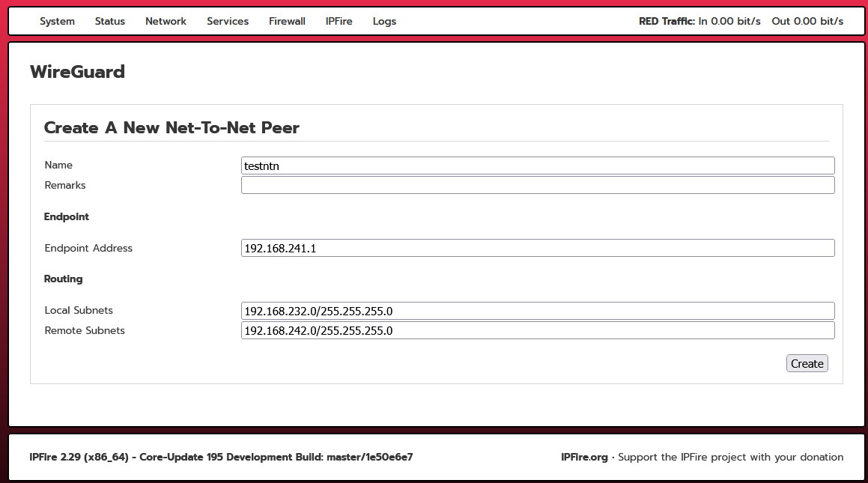Click the Name input field
This screenshot has width=868, height=483.
point(538,165)
